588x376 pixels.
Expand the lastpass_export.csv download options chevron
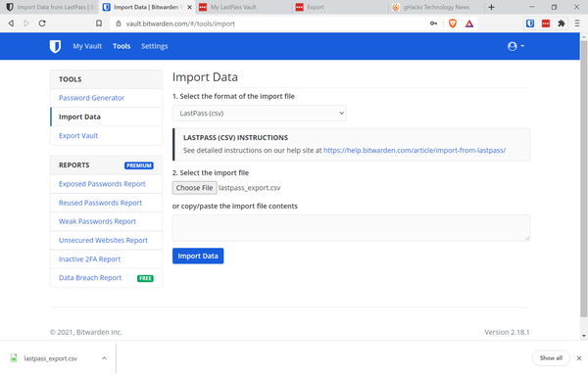click(104, 358)
